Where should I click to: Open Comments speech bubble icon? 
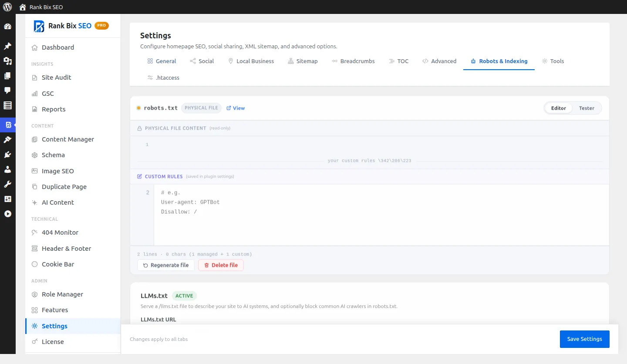pyautogui.click(x=7, y=91)
